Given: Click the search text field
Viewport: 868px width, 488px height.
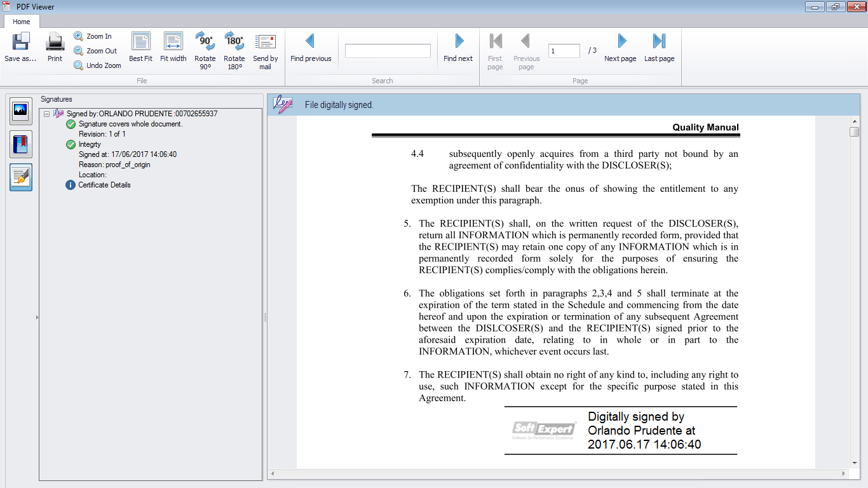Looking at the screenshot, I should [388, 51].
